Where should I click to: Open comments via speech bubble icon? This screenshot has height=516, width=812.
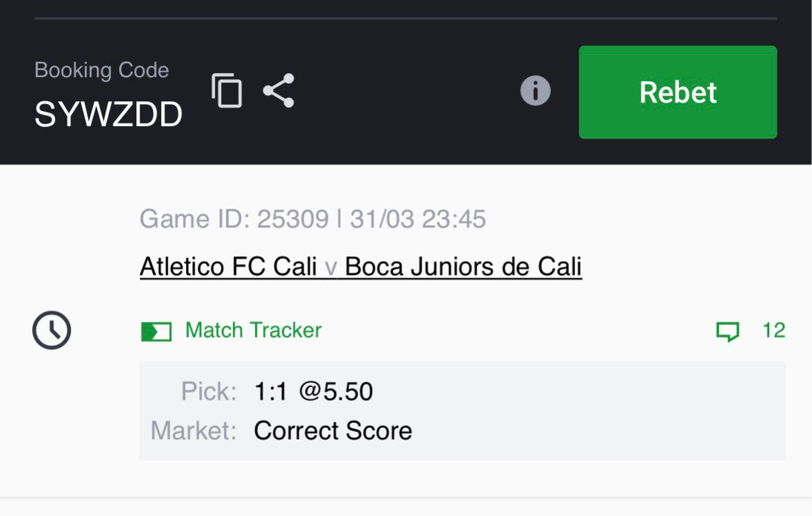point(727,331)
